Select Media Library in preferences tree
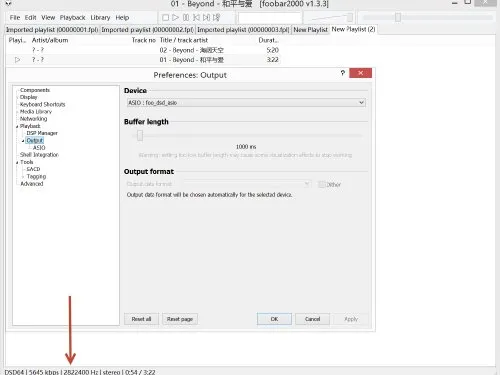Screen dimensions: 500x375 [36, 112]
